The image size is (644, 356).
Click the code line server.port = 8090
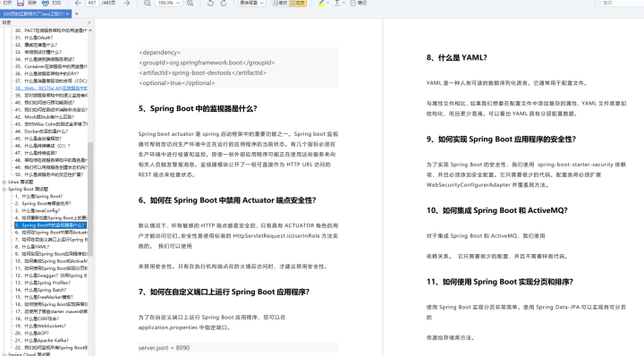tap(165, 348)
